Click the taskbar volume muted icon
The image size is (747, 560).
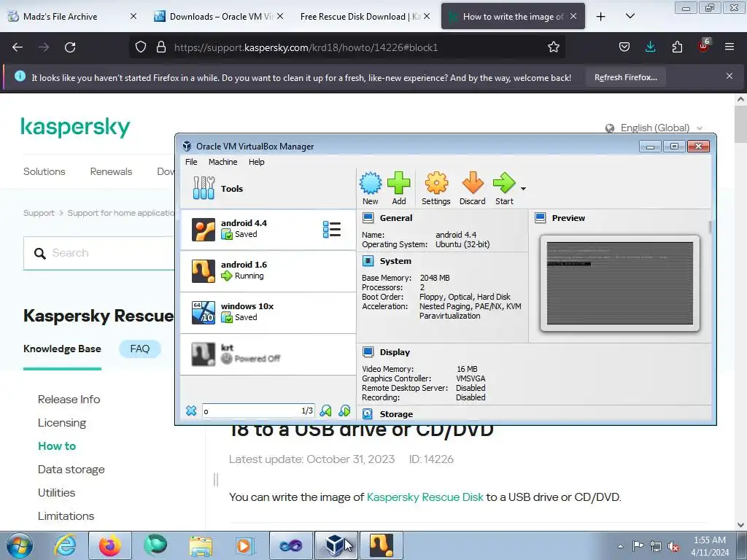click(673, 547)
